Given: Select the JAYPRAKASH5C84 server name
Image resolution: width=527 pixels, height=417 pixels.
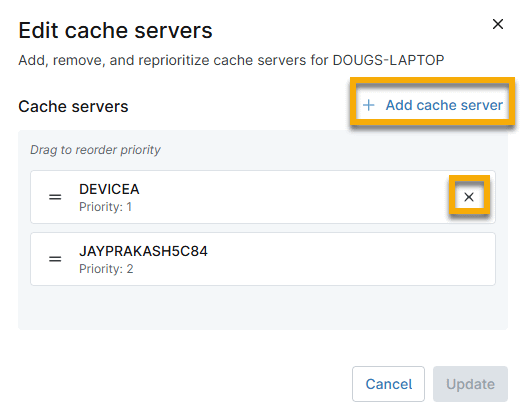Looking at the screenshot, I should [144, 251].
